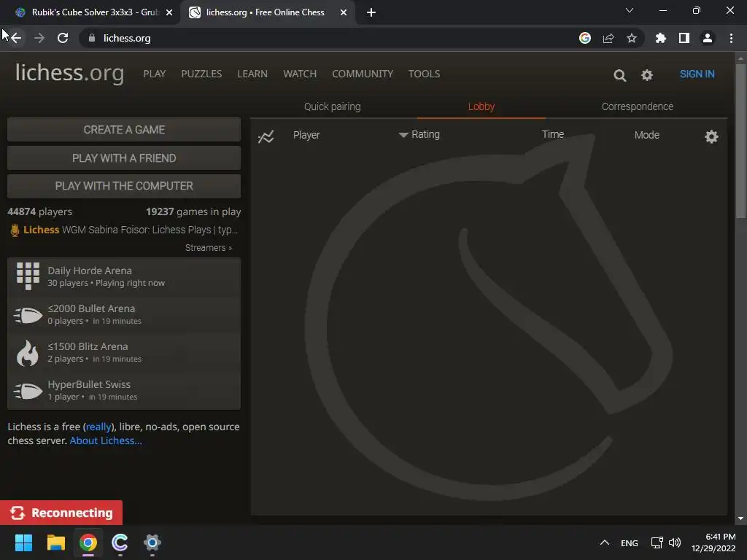Open ≤2000 Bullet Arena tournament
The height and width of the screenshot is (560, 747).
(x=124, y=315)
